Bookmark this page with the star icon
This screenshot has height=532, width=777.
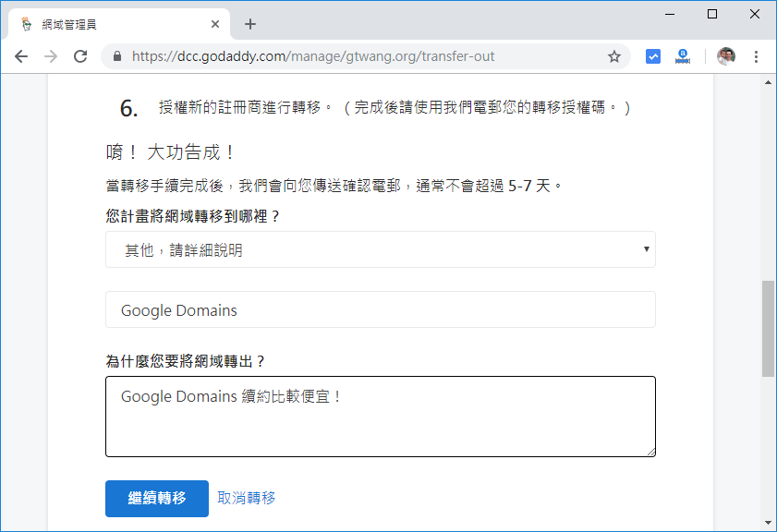point(614,56)
